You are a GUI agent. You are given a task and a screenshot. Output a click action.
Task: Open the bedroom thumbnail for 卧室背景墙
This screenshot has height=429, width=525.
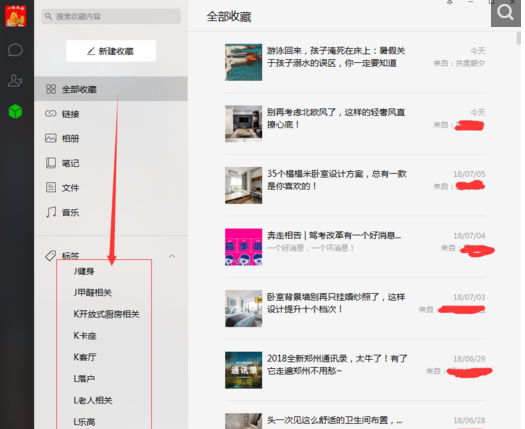click(x=243, y=308)
